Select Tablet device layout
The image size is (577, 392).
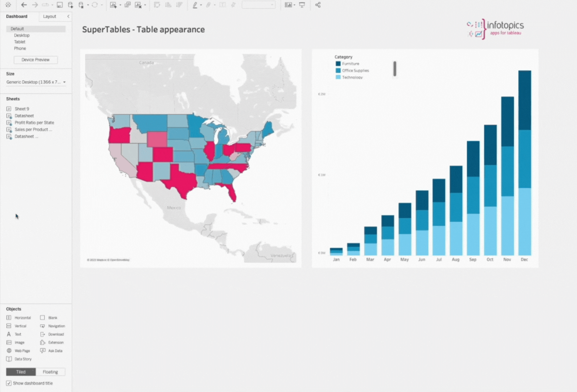[20, 42]
